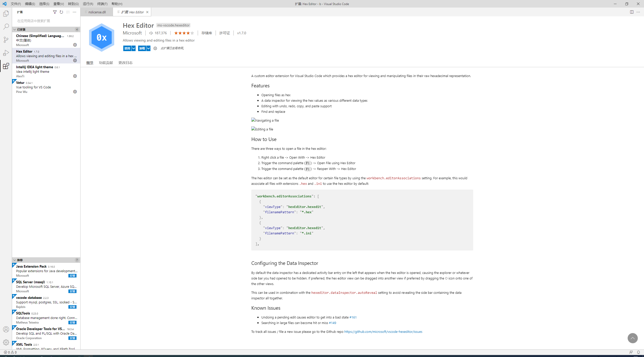644x357 pixels.
Task: Install the Java Extension Pack
Action: tap(72, 276)
